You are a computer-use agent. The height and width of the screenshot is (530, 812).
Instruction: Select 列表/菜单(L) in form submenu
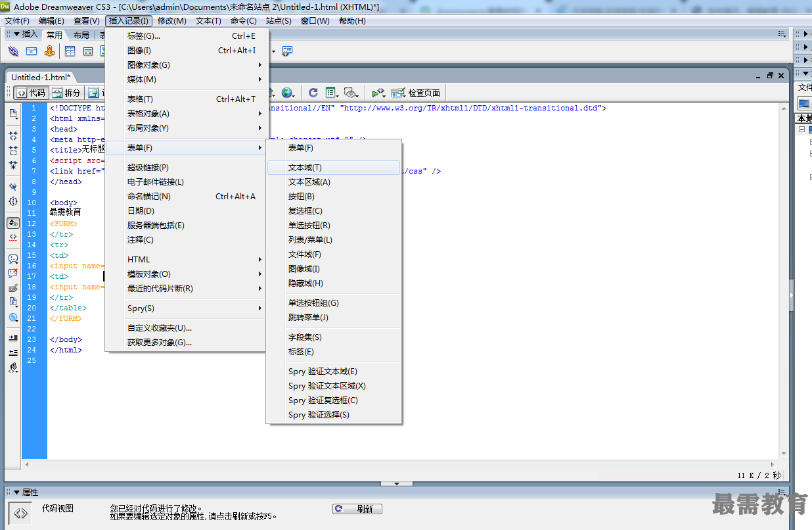click(334, 240)
